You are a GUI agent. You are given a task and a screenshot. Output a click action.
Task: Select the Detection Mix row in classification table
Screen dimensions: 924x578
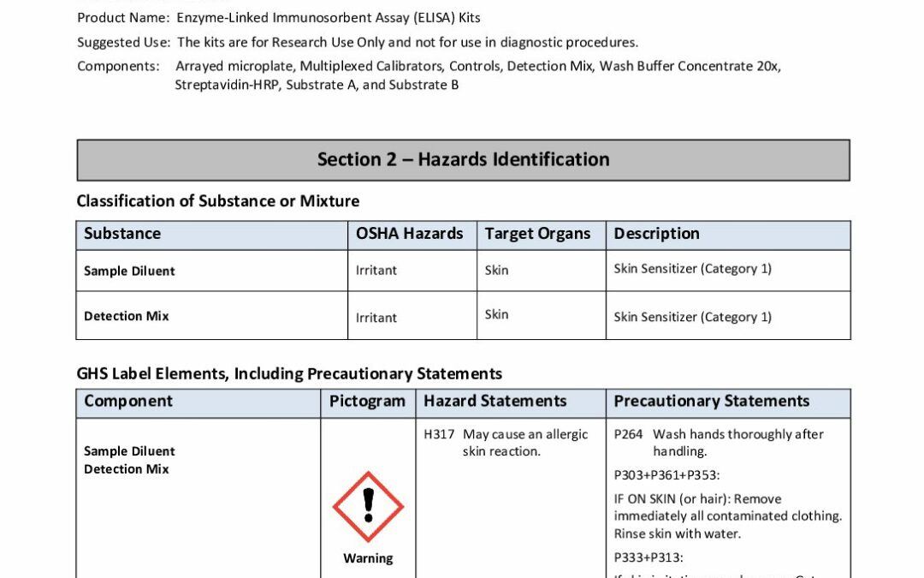click(463, 315)
